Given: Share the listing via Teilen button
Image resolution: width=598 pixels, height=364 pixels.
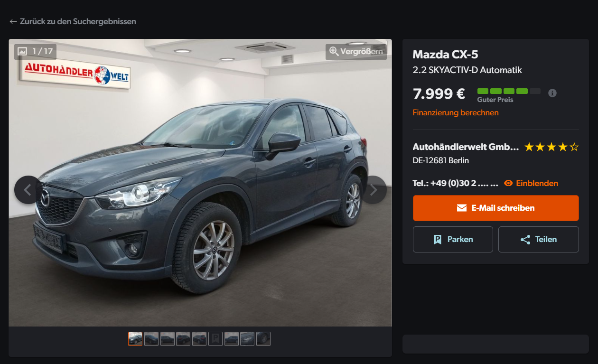Looking at the screenshot, I should pyautogui.click(x=538, y=239).
